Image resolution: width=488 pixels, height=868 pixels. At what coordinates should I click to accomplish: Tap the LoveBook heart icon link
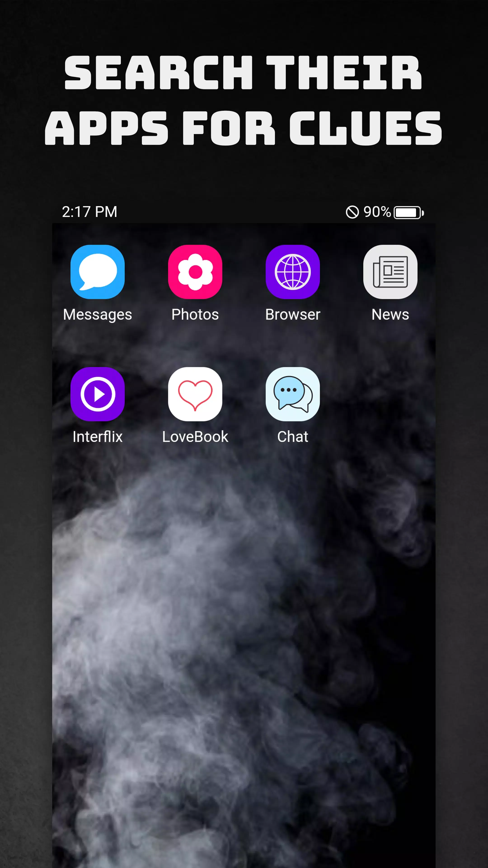(x=195, y=394)
